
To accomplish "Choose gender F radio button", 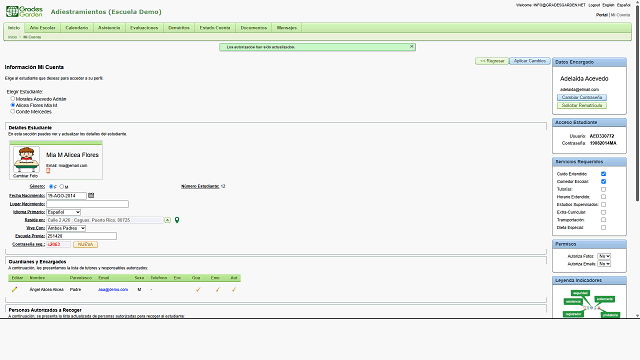I will tap(51, 187).
